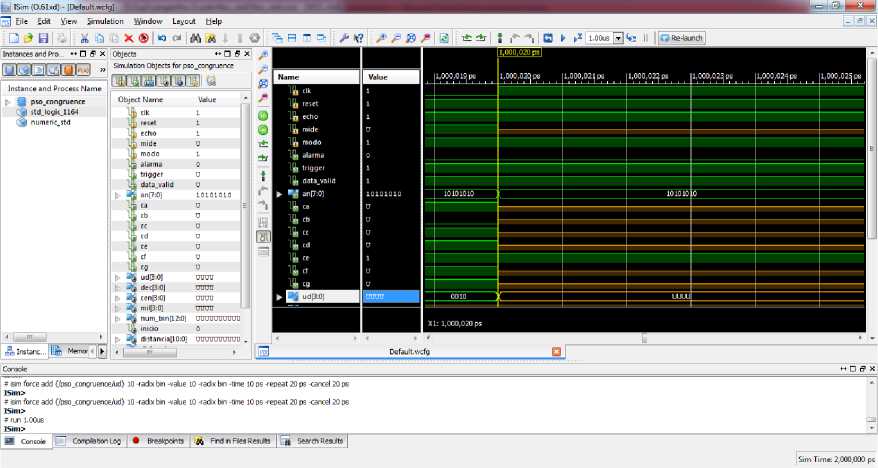Viewport: 878px width, 468px height.
Task: Close the Default.wcfg tab
Action: click(557, 352)
